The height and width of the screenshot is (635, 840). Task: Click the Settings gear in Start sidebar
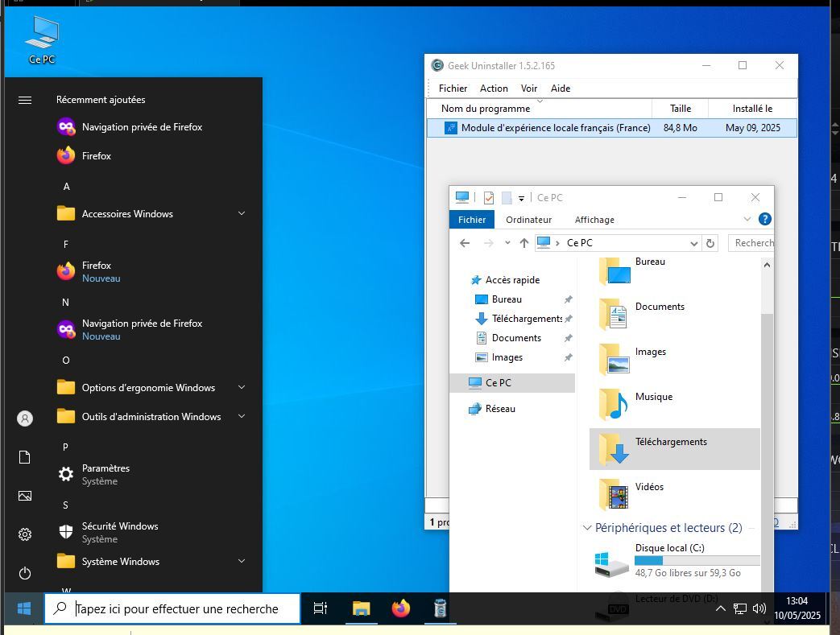(25, 534)
